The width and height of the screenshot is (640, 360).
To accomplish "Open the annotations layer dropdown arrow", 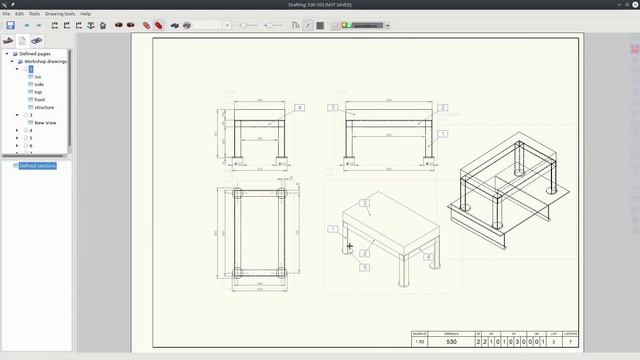I will [387, 26].
